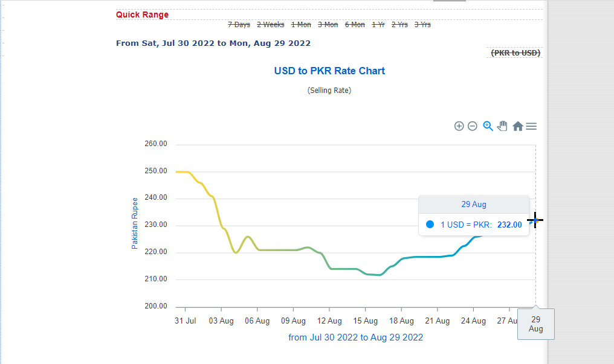Click the 29 Aug data point marker
The height and width of the screenshot is (364, 614).
[x=535, y=220]
